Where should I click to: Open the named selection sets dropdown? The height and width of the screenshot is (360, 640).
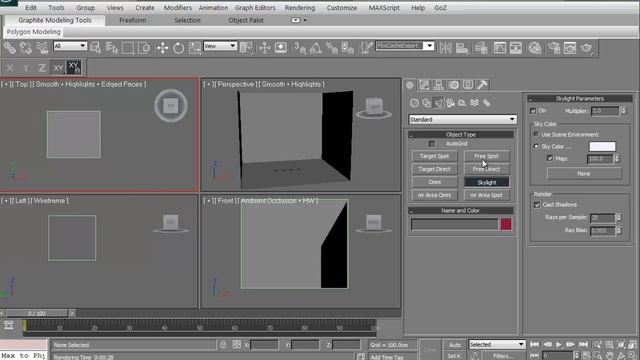[x=405, y=46]
